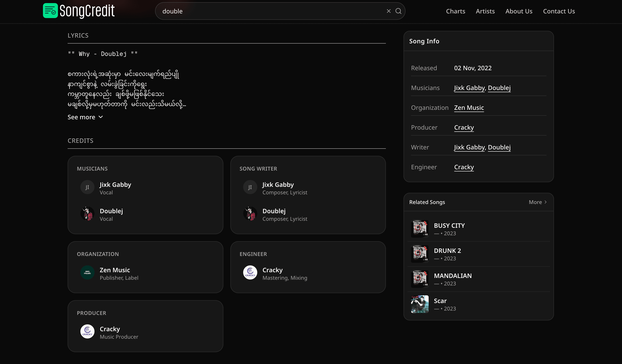Viewport: 622px width, 364px height.
Task: Open Cracky in Engineer card
Action: point(272,270)
